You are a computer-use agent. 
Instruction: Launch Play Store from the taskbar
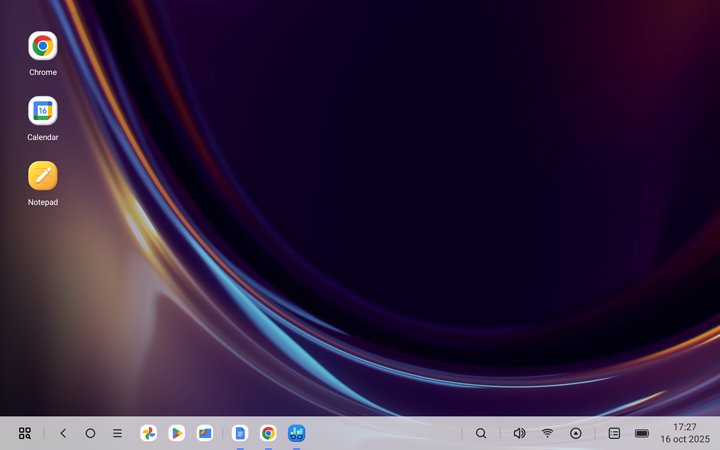[x=176, y=433]
